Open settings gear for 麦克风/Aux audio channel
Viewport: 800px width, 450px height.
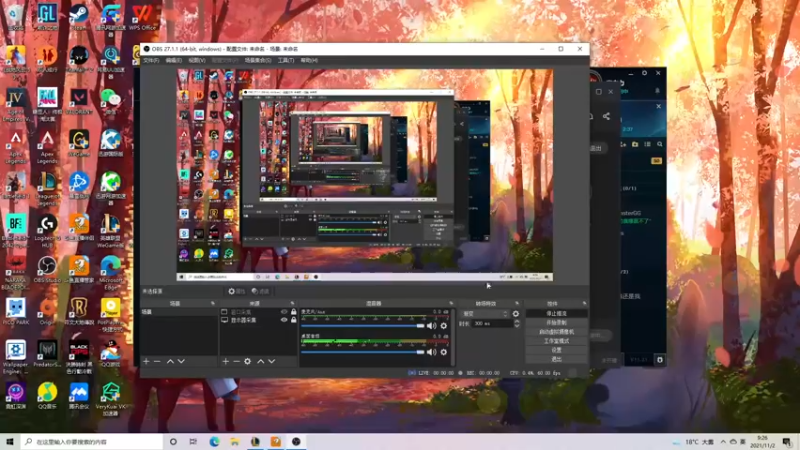click(x=443, y=326)
